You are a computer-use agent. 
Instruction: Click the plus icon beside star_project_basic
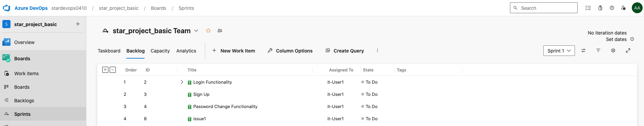click(78, 24)
